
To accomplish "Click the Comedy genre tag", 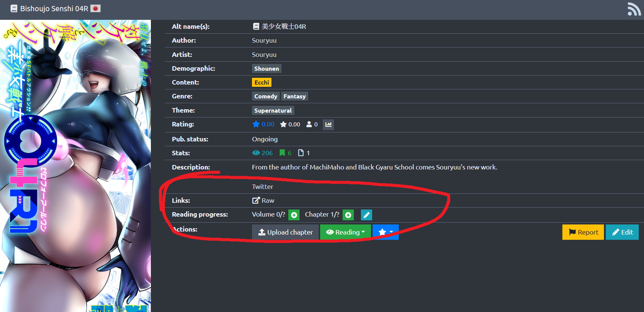I will coord(265,97).
